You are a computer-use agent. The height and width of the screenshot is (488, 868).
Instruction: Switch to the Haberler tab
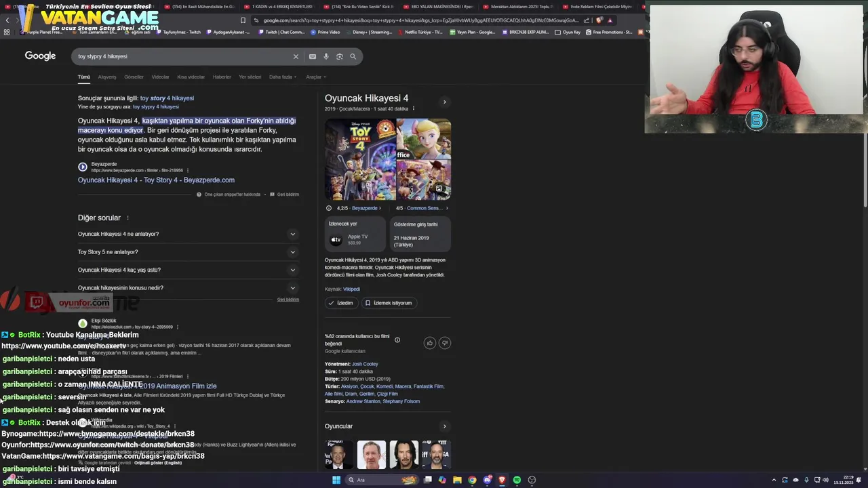222,77
